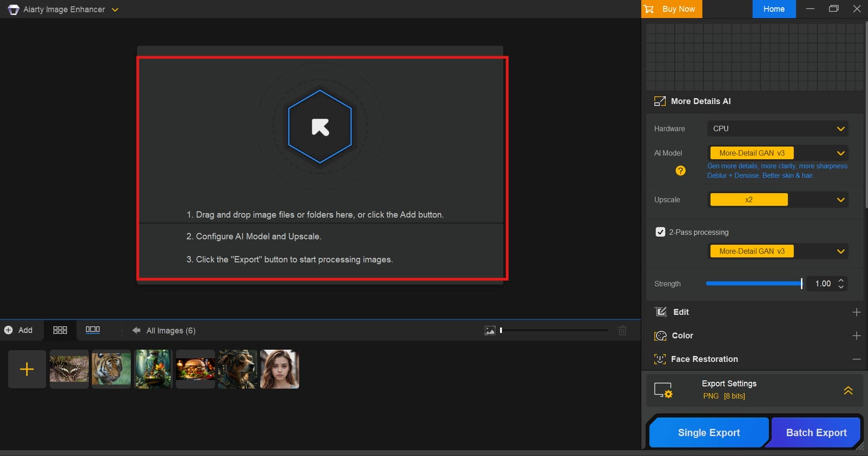The image size is (868, 456).
Task: Click the Edit section icon
Action: (661, 312)
